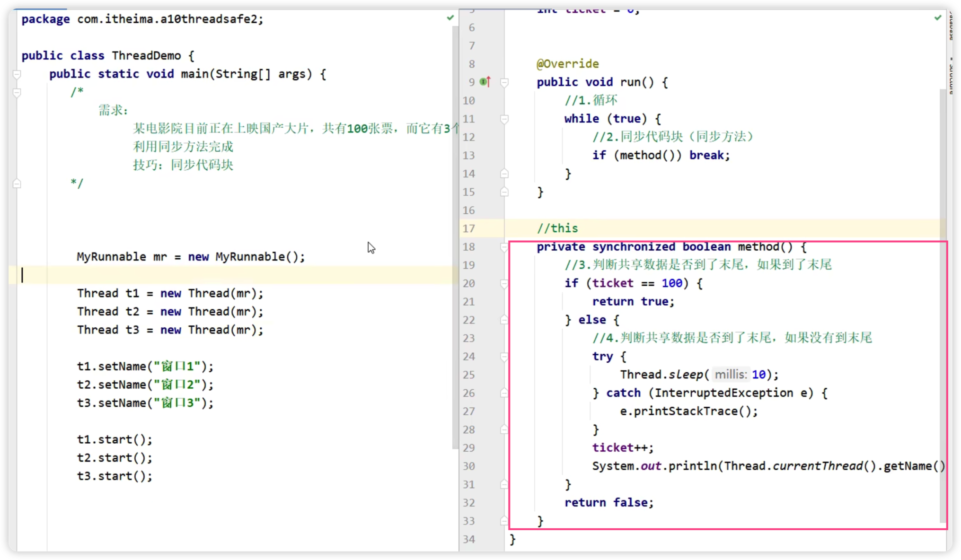Viewport: 961px width, 560px height.
Task: Click line number 34 in the right gutter
Action: coord(468,539)
